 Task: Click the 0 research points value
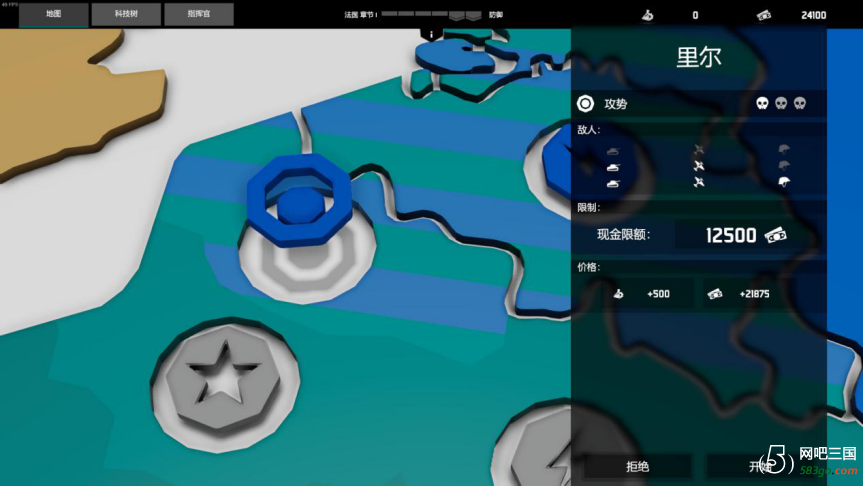(695, 15)
